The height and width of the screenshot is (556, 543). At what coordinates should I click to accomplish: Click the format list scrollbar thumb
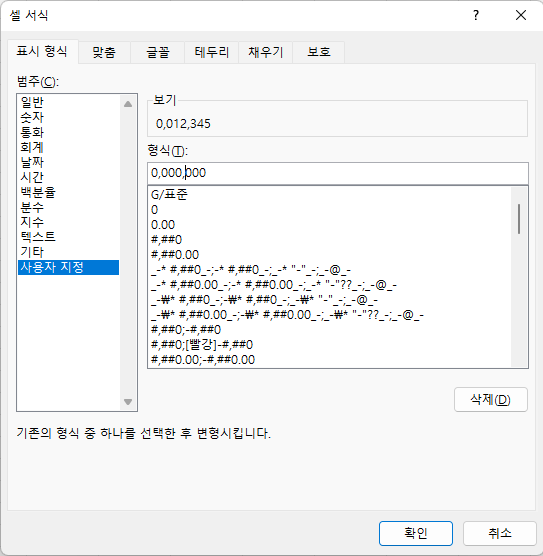pyautogui.click(x=519, y=219)
